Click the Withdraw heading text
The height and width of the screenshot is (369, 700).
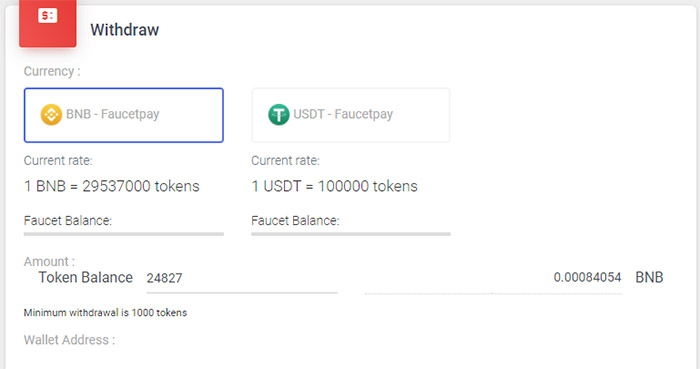pos(125,30)
